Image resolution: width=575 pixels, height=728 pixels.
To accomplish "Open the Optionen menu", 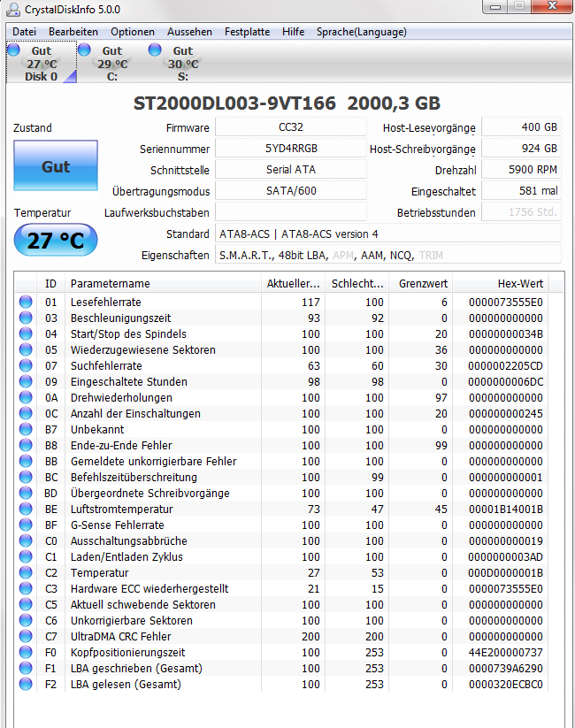I will tap(133, 32).
